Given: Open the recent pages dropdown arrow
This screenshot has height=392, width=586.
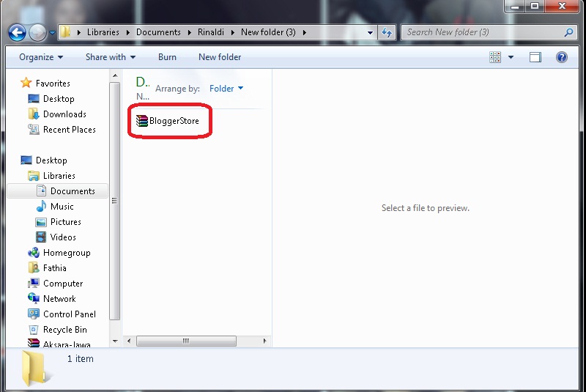Looking at the screenshot, I should tap(52, 33).
